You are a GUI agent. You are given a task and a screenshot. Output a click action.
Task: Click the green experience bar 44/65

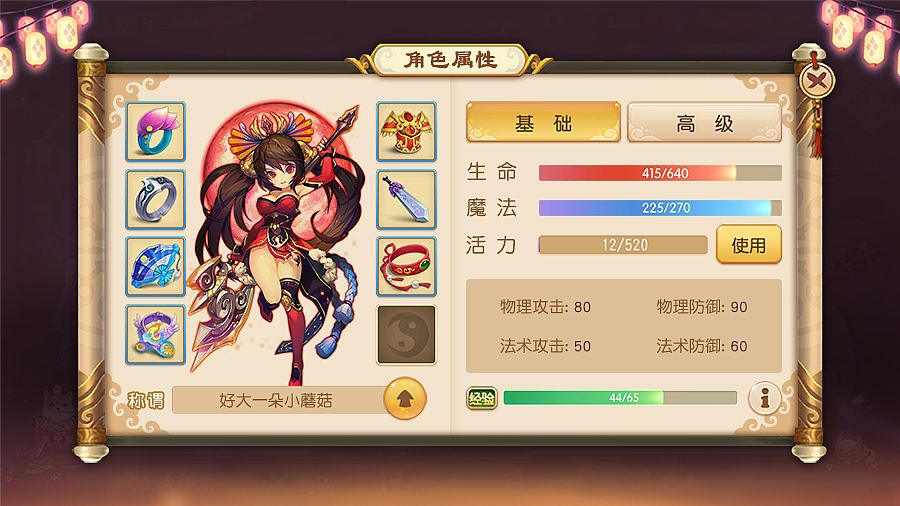pos(620,398)
